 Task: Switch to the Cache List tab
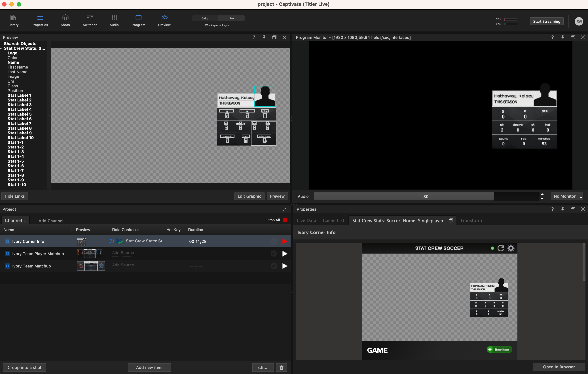(333, 220)
